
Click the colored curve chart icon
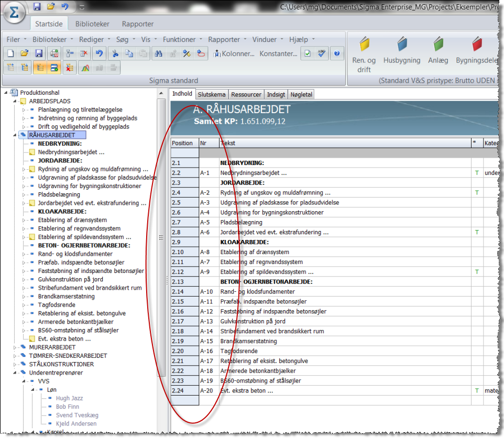click(x=85, y=68)
